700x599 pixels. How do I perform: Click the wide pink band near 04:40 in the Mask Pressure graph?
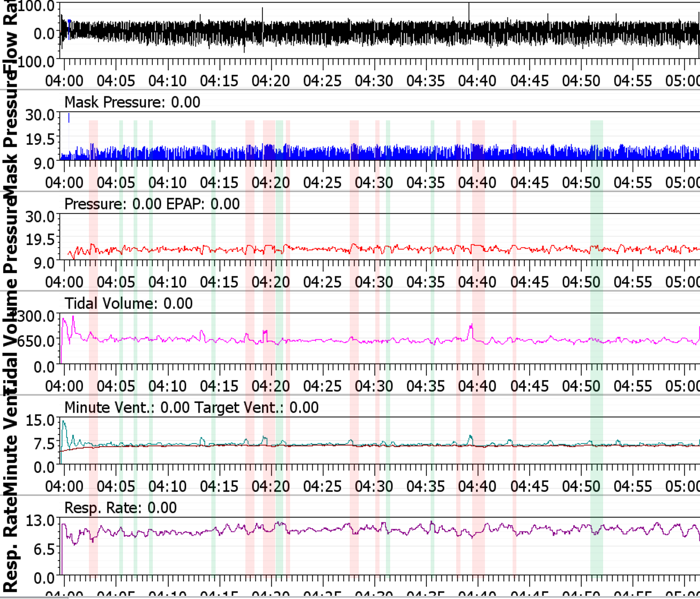point(479,140)
